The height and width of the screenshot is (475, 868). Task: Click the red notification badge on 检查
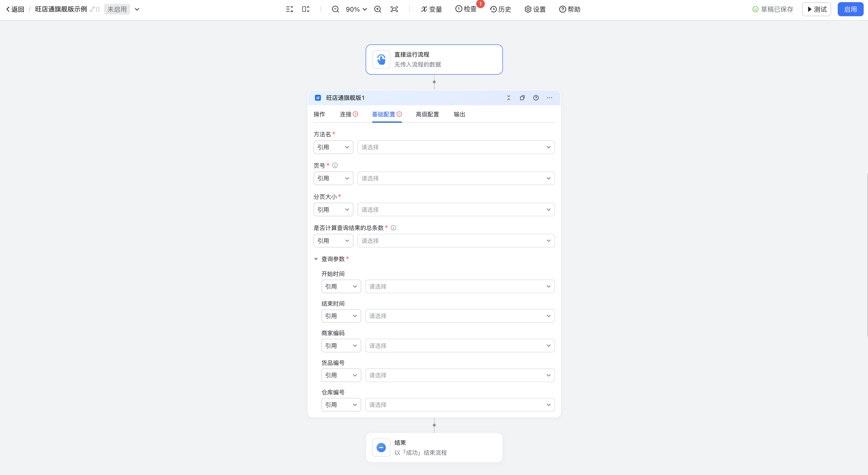tap(480, 4)
